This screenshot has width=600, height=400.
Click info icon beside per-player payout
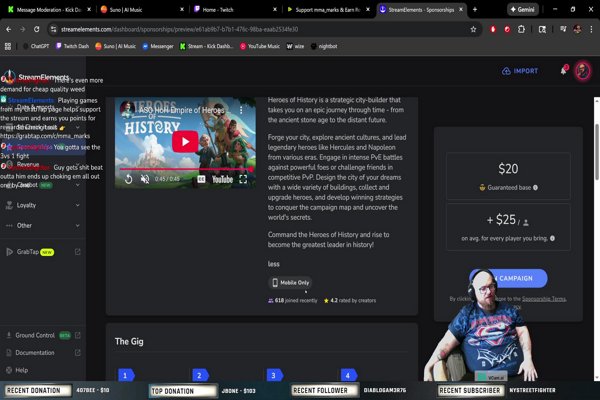[x=552, y=238]
